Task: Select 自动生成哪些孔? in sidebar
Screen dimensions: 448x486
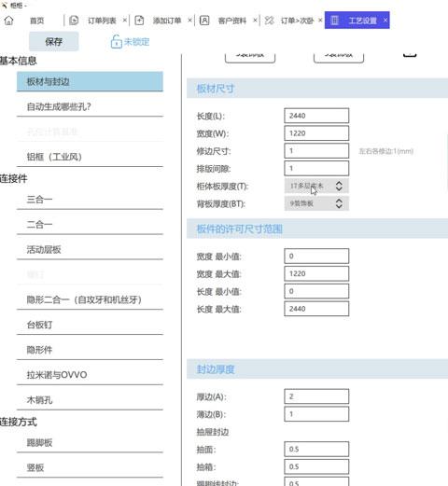Action: coord(90,106)
